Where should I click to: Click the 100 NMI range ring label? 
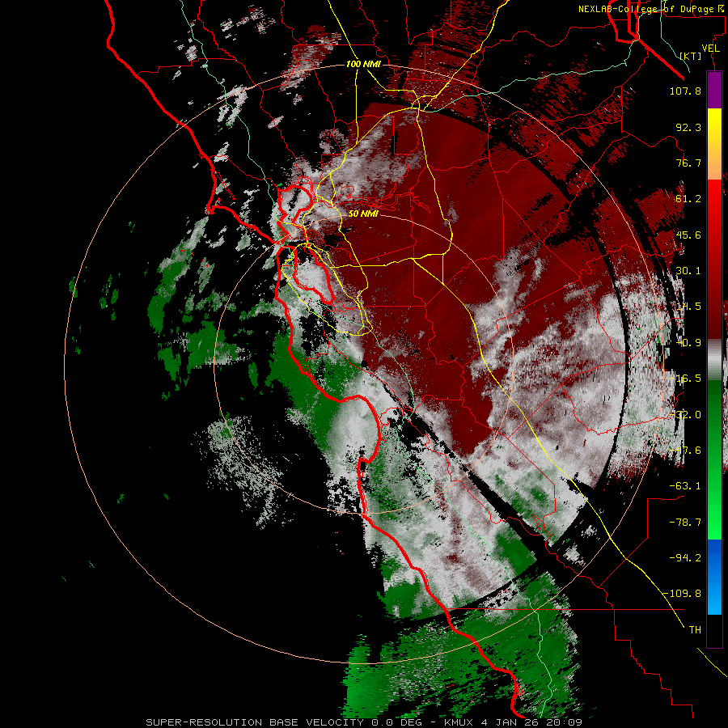click(x=363, y=64)
